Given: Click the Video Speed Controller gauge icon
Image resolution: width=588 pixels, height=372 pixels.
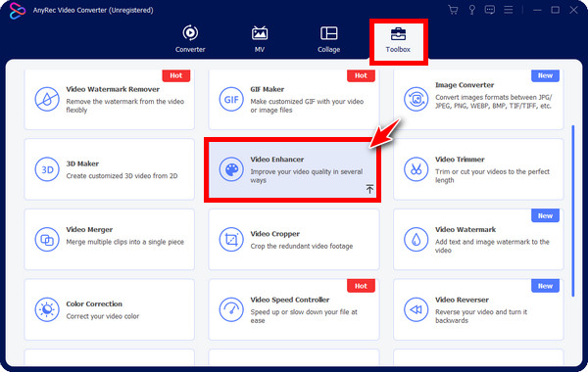Looking at the screenshot, I should pos(231,309).
